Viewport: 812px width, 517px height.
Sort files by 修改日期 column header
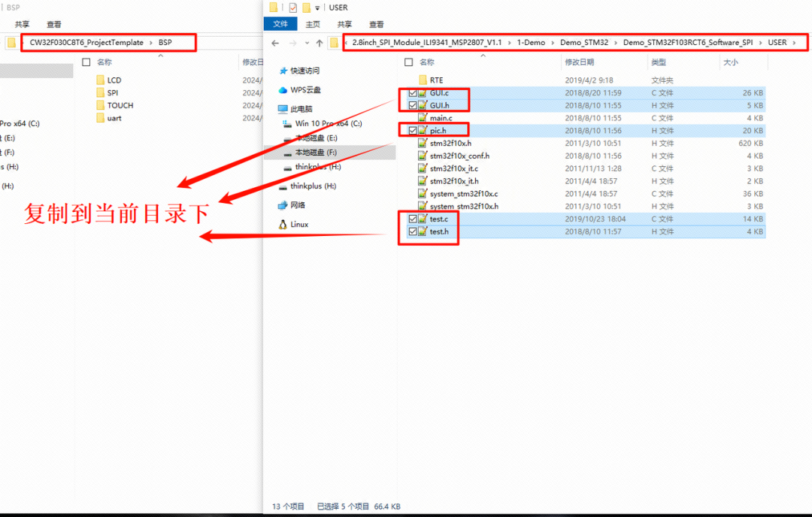[580, 62]
